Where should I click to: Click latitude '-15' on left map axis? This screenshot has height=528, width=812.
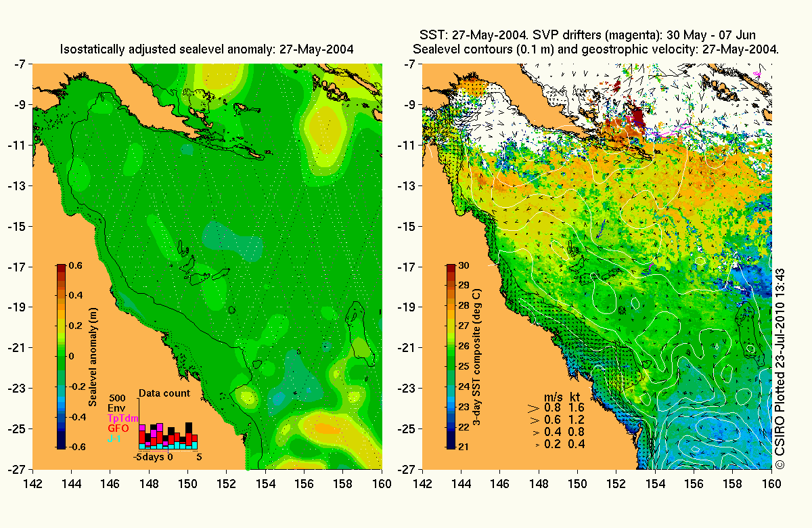(x=18, y=226)
